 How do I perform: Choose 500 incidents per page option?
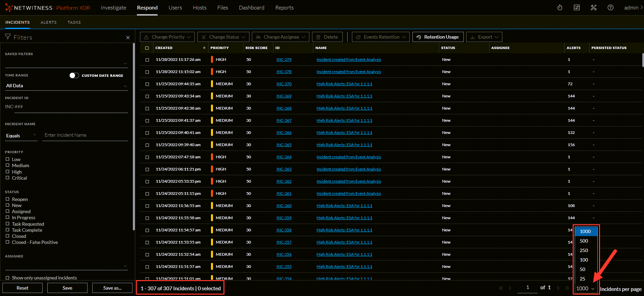(x=584, y=241)
